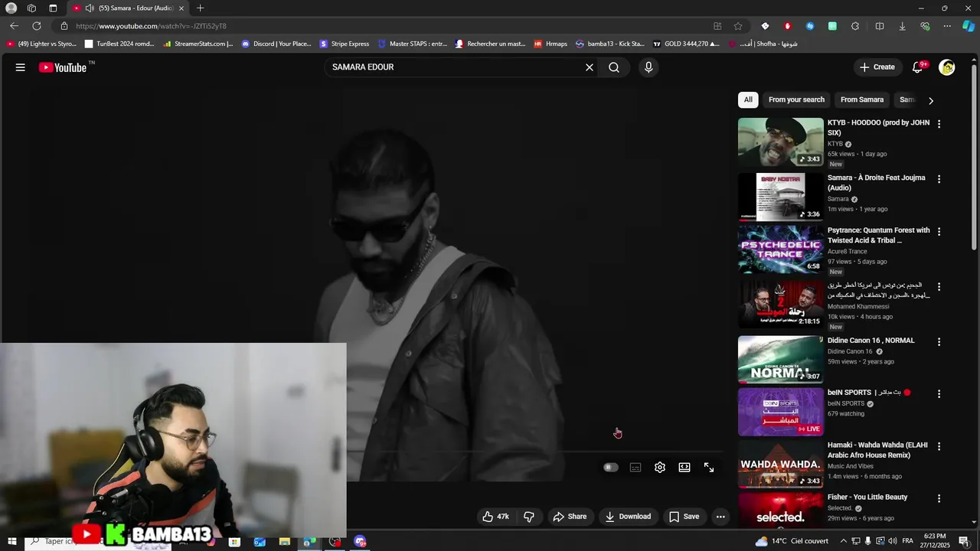
Task: Clear the SAMARA EDOUR search text
Action: [x=590, y=67]
